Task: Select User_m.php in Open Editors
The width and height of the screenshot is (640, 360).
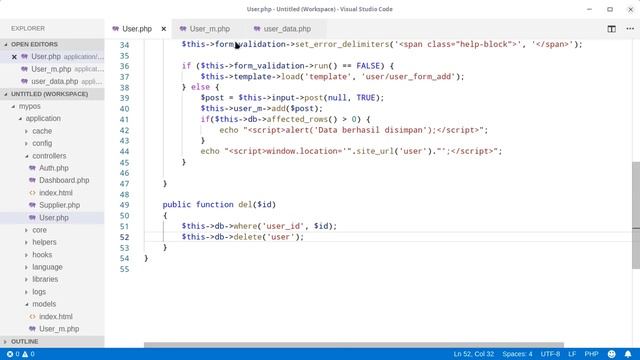Action: (x=52, y=69)
